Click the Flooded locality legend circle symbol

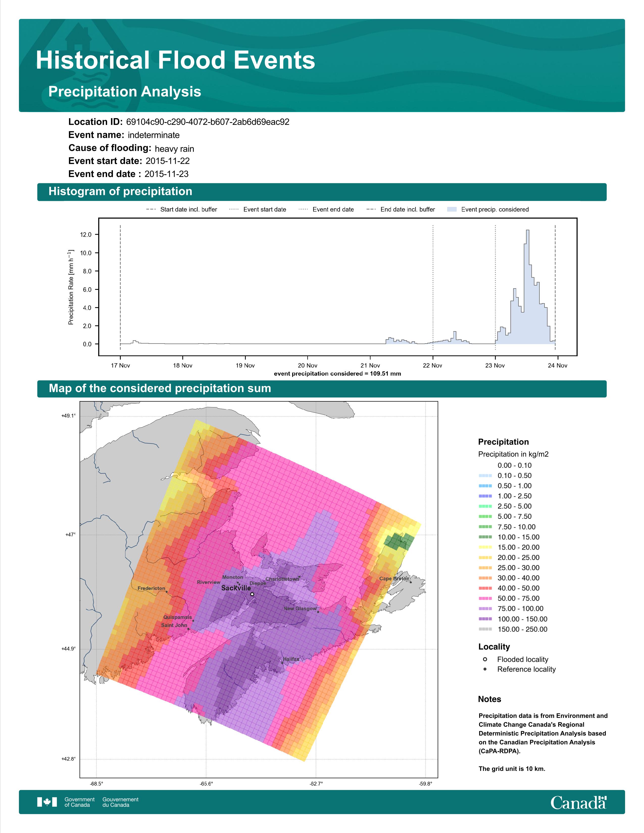click(x=485, y=659)
